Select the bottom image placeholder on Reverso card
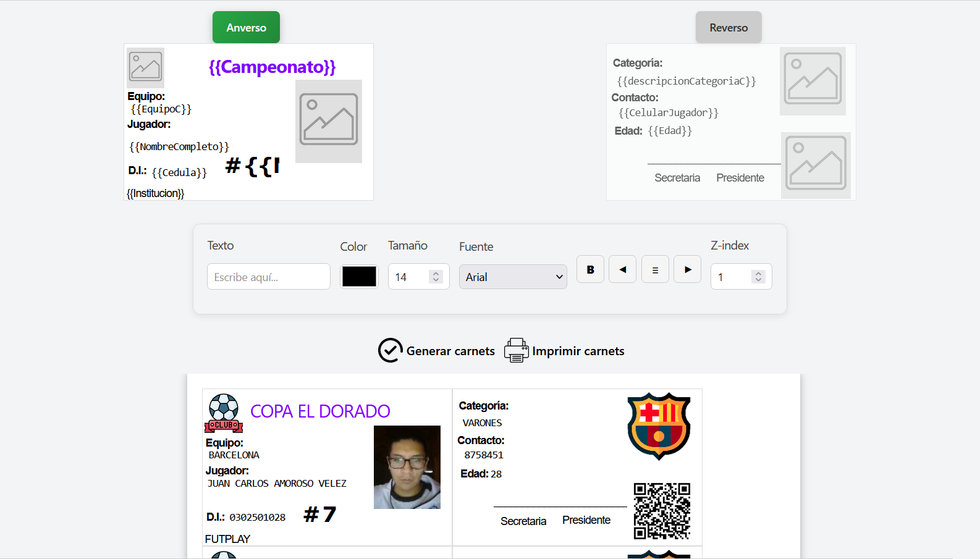980x559 pixels. pyautogui.click(x=815, y=164)
